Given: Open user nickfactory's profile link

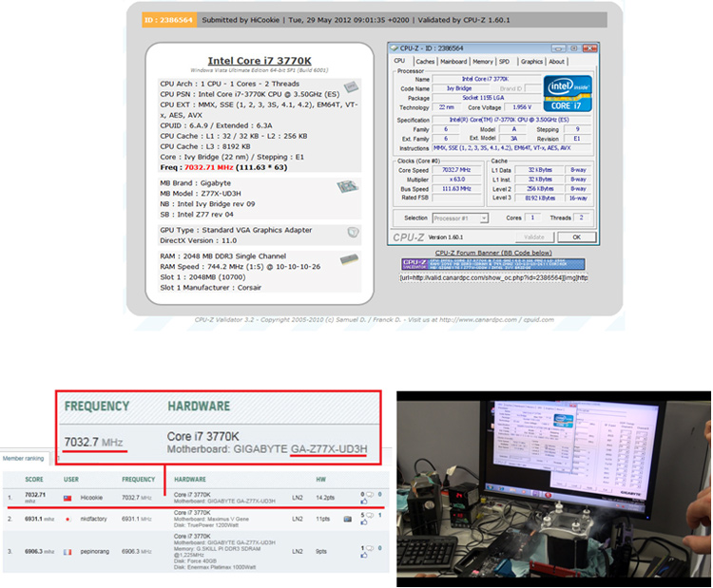Looking at the screenshot, I should [94, 519].
